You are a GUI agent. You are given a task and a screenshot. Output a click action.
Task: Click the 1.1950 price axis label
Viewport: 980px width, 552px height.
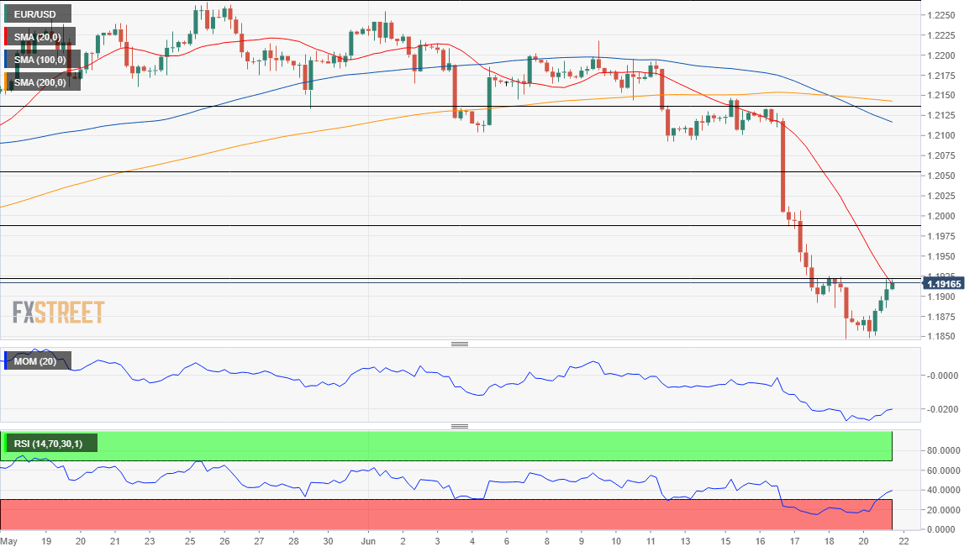coord(940,256)
